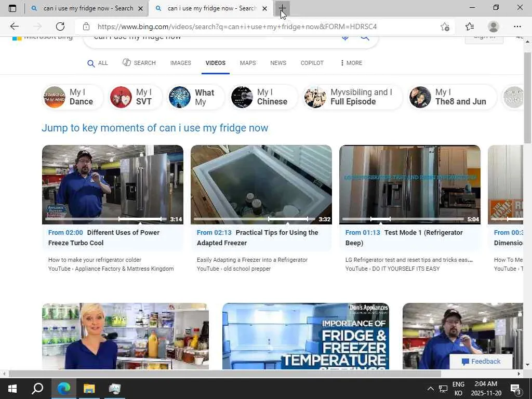Open the monitor app taskbar icon
Viewport: 532px width, 399px height.
[115, 389]
